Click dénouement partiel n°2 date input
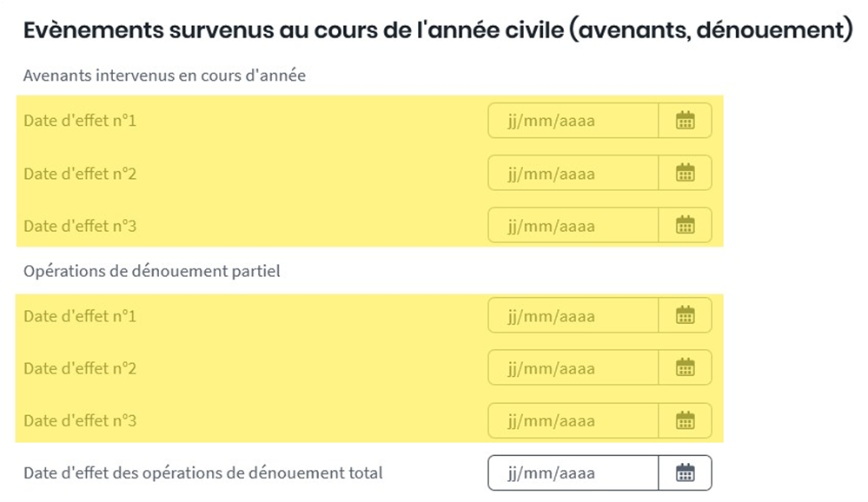Image resolution: width=868 pixels, height=502 pixels. [x=573, y=368]
